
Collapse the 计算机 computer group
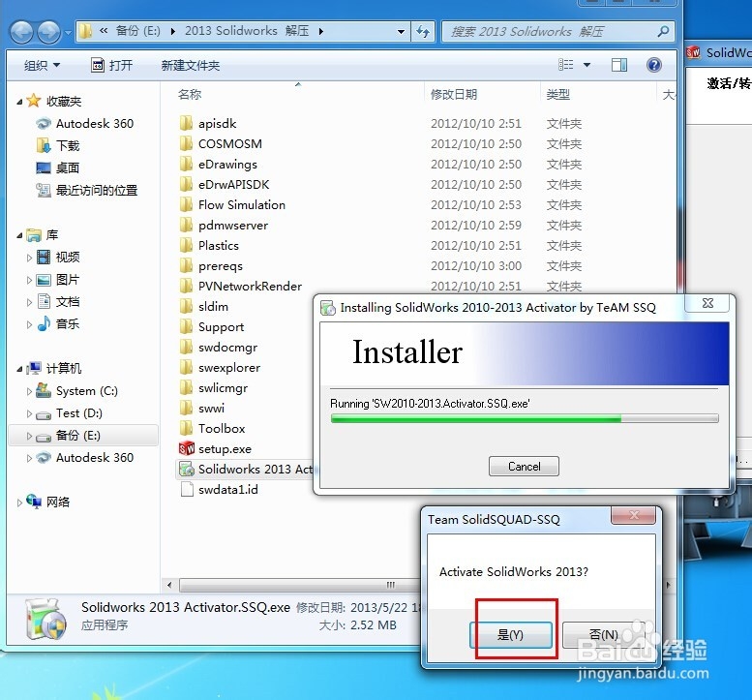tap(19, 369)
